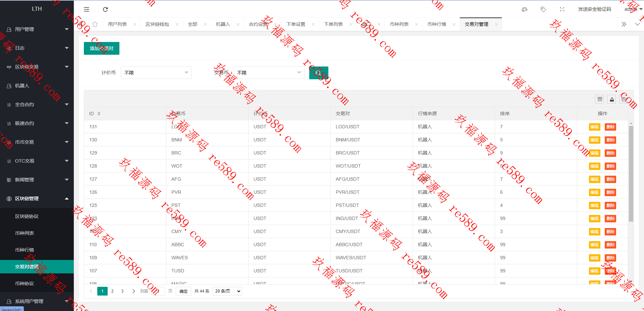644x311 pixels.
Task: Open 区块链协议 in the sidebar
Action: coord(37,216)
